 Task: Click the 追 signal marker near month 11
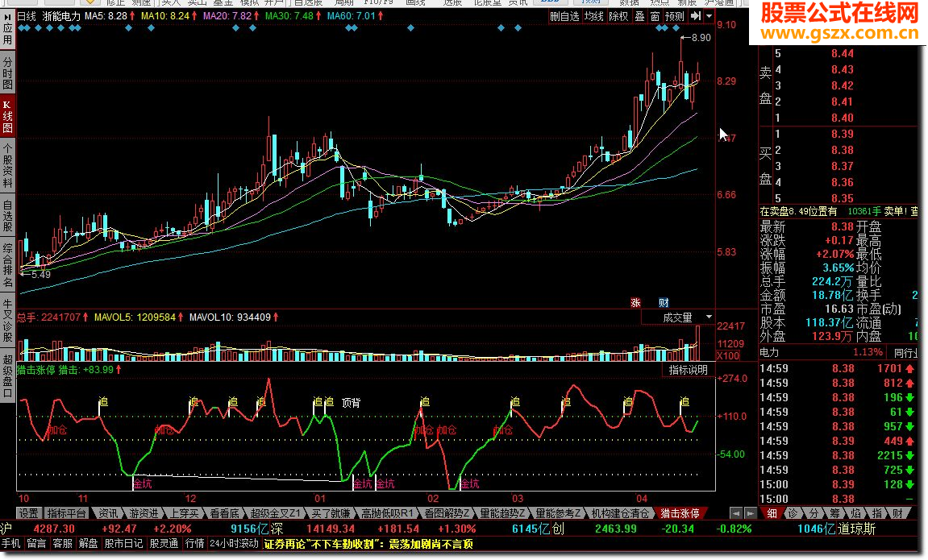(102, 402)
